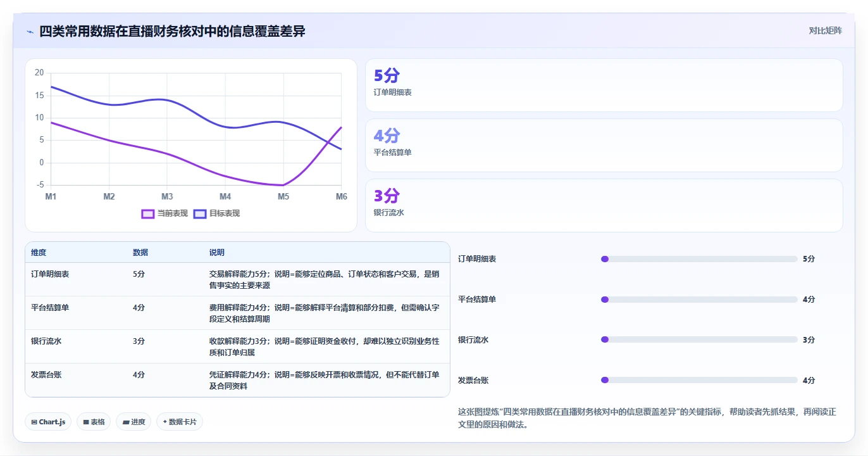Click the 平台结算单 label in progress list
Viewport: 868px width, 456px height.
477,300
